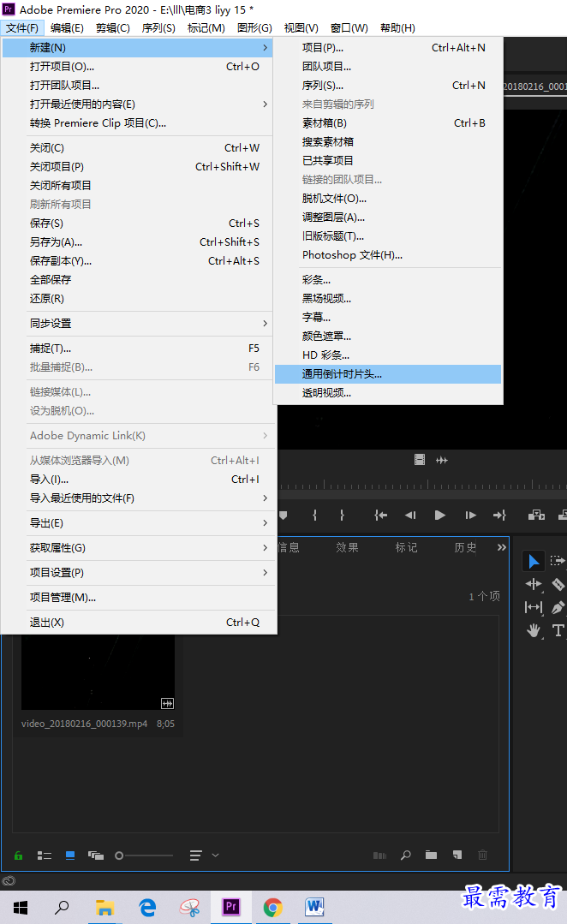Expand hidden panel tabs with double chevron
567x924 pixels.
point(502,547)
